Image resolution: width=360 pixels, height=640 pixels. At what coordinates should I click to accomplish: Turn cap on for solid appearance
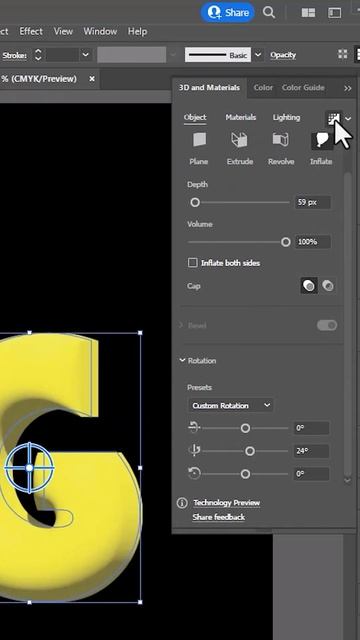pyautogui.click(x=309, y=286)
